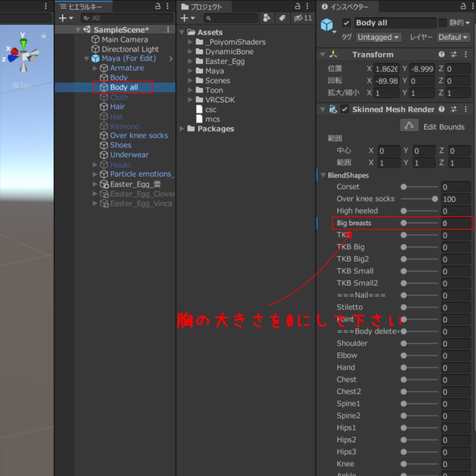Collapse Maya (For Edit) in hierarchy
The width and height of the screenshot is (476, 476).
tap(86, 59)
